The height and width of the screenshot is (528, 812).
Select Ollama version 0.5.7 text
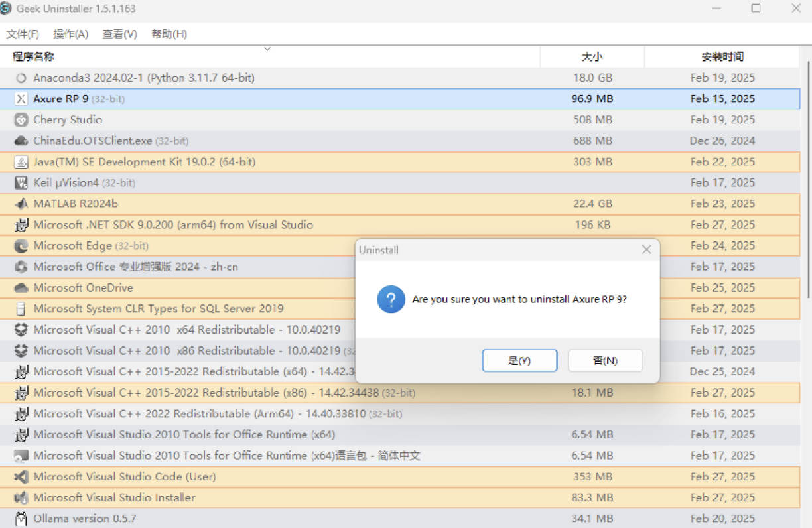[85, 519]
